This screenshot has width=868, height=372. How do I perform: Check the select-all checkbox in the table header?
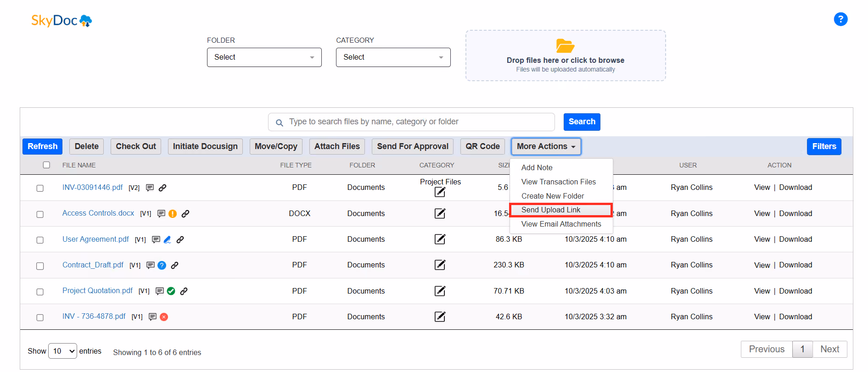46,165
